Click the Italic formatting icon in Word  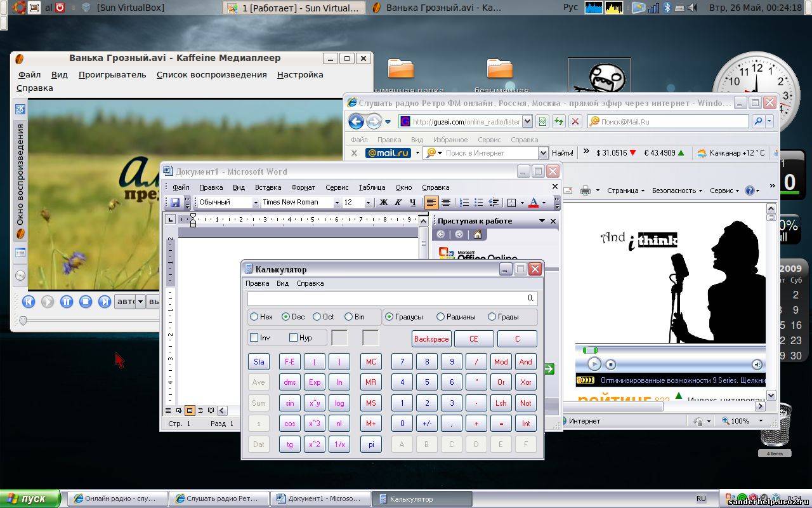point(398,203)
